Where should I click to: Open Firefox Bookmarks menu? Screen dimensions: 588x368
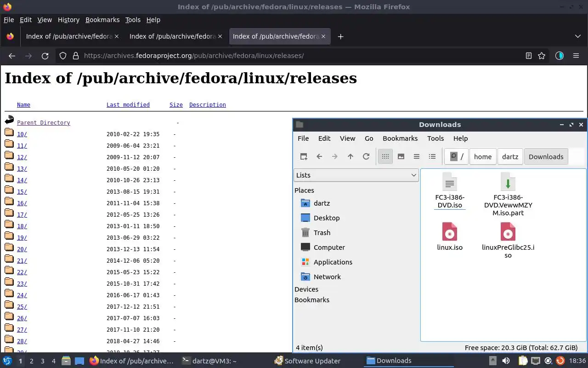click(x=102, y=20)
